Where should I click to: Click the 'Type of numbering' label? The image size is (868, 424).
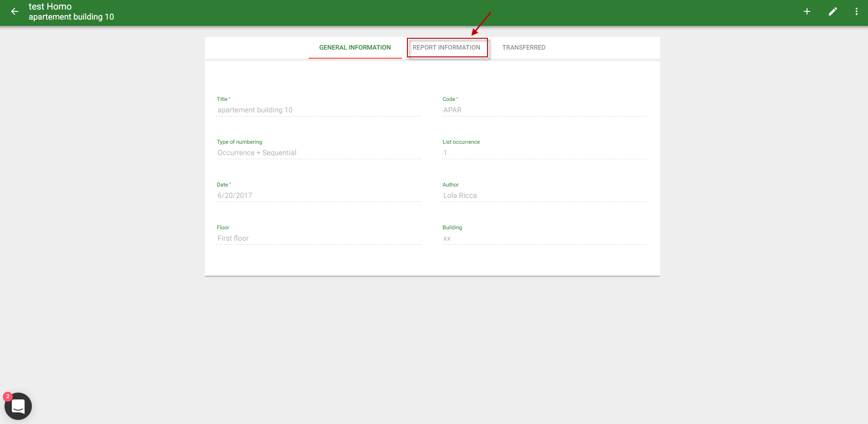(x=239, y=142)
